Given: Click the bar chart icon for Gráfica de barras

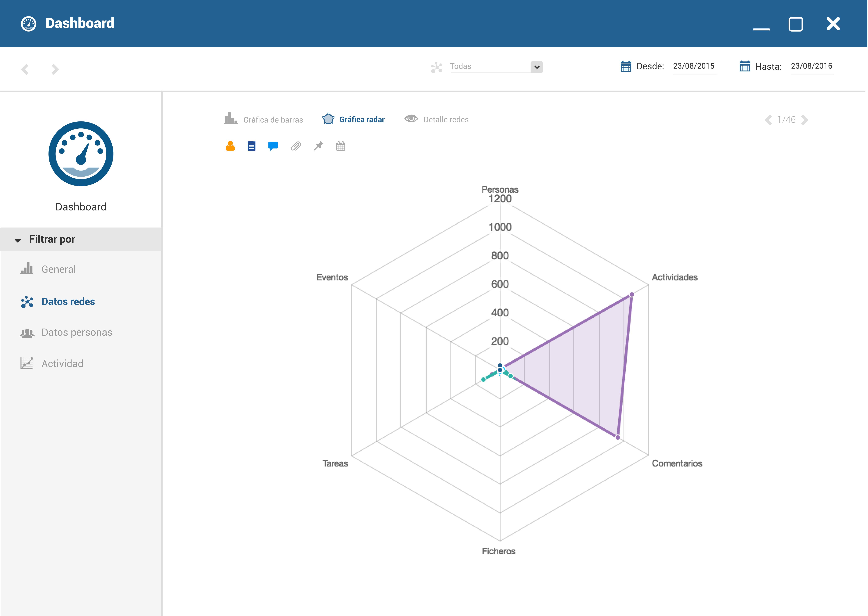Looking at the screenshot, I should pos(231,118).
